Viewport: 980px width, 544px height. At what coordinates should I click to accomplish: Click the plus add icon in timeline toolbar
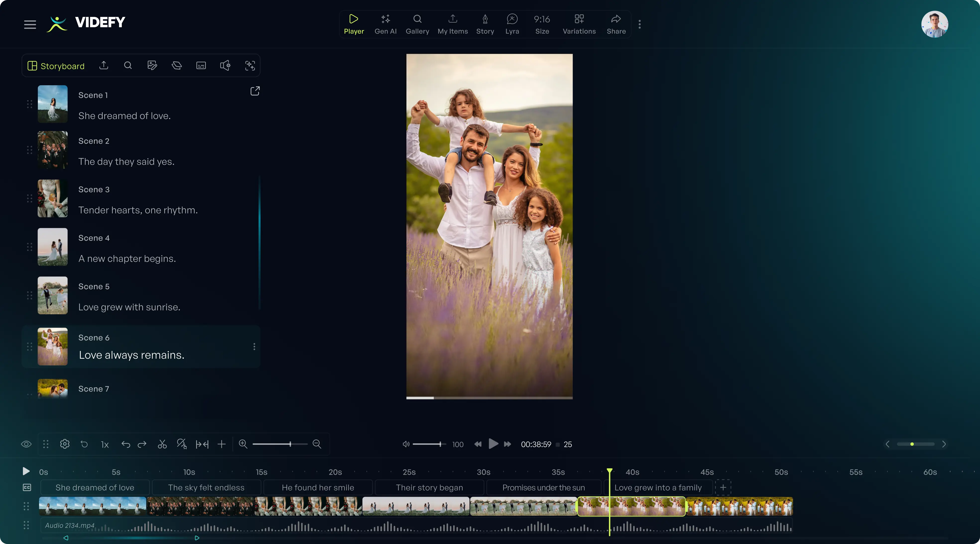[221, 444]
